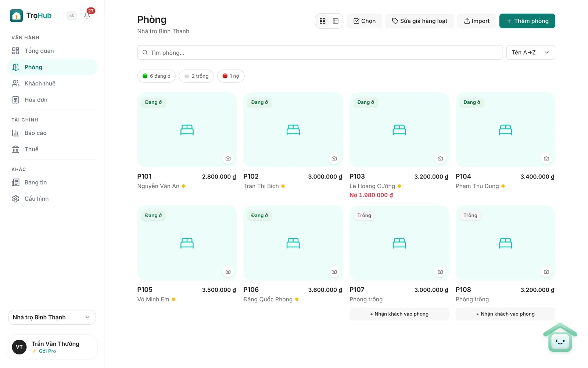The image size is (588, 368).
Task: Open Thuế in the sidebar
Action: 52,149
